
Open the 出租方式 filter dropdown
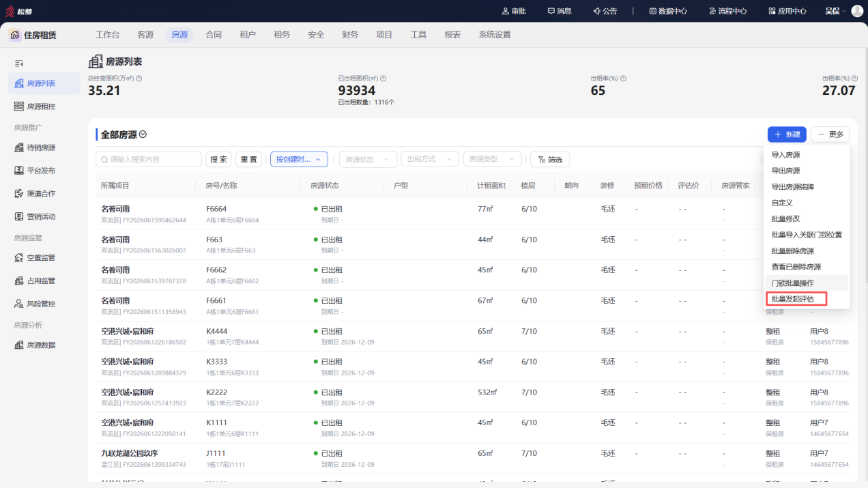[x=430, y=159]
